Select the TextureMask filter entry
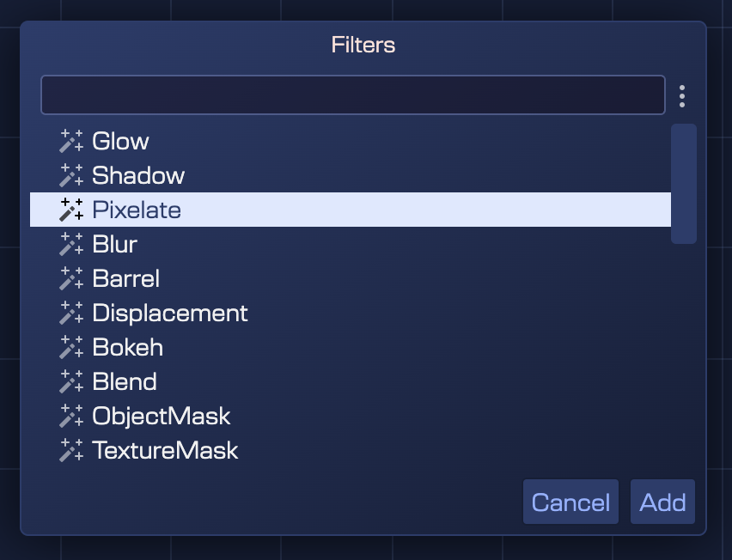The width and height of the screenshot is (732, 560). [x=165, y=450]
